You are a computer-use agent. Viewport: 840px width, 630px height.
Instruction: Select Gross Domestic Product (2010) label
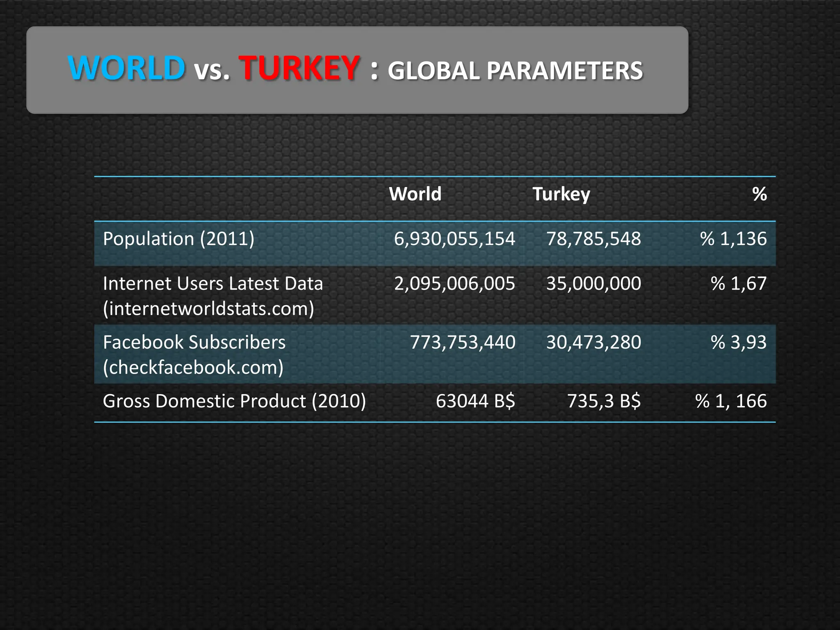tap(234, 401)
